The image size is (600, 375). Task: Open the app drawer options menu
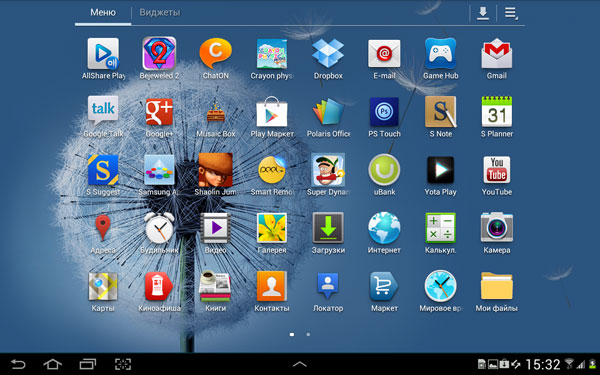[510, 13]
